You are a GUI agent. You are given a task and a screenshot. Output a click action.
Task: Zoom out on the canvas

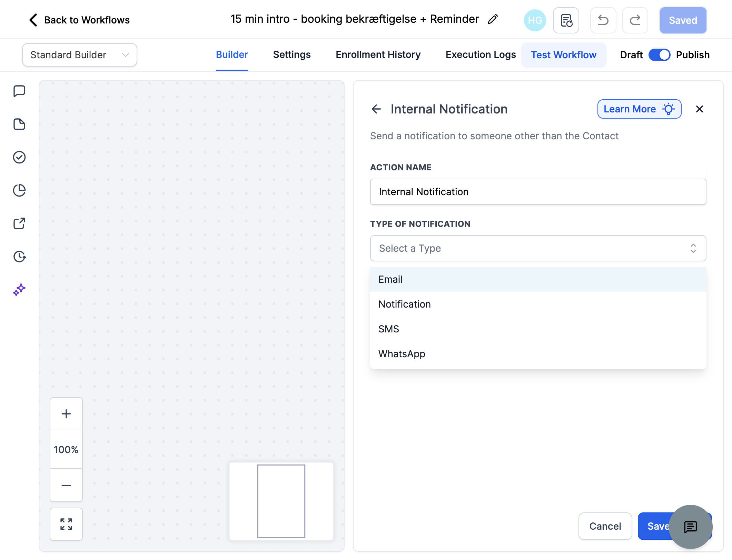tap(66, 485)
